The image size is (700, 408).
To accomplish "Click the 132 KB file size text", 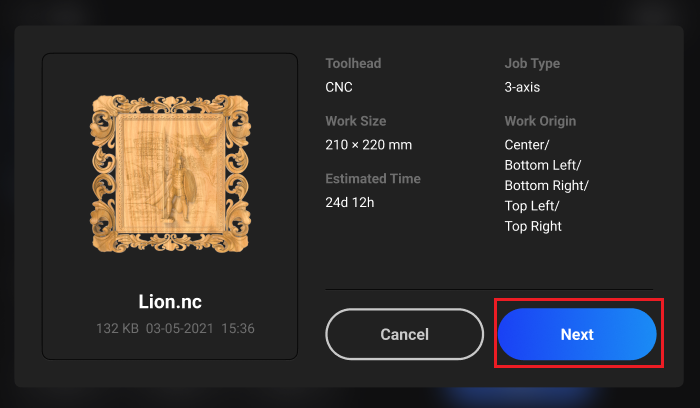I will pyautogui.click(x=117, y=329).
